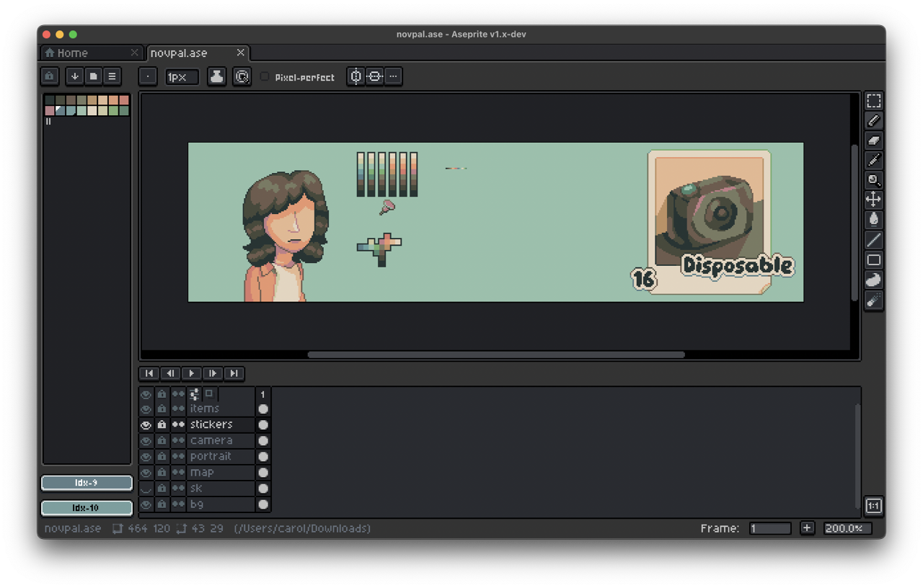Click the ink type bottle icon
Image resolution: width=923 pixels, height=588 pixels.
coord(216,76)
